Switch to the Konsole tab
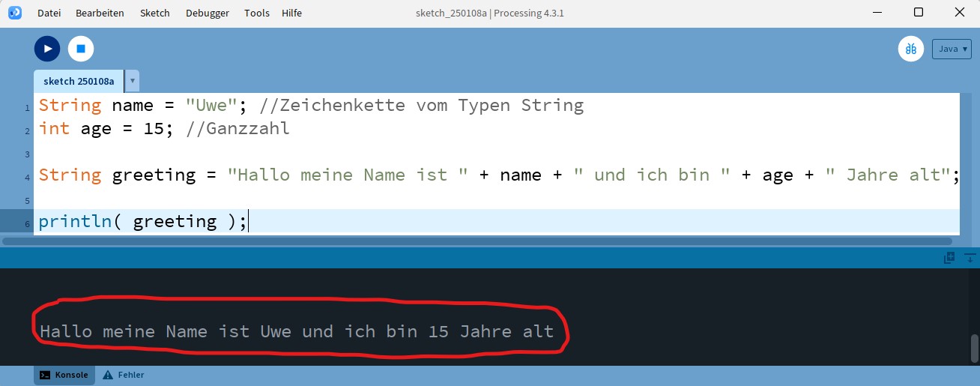The image size is (980, 386). pos(64,375)
